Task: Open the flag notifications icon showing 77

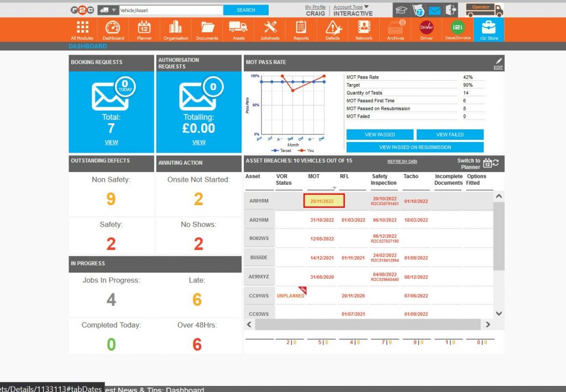Action: [418, 10]
